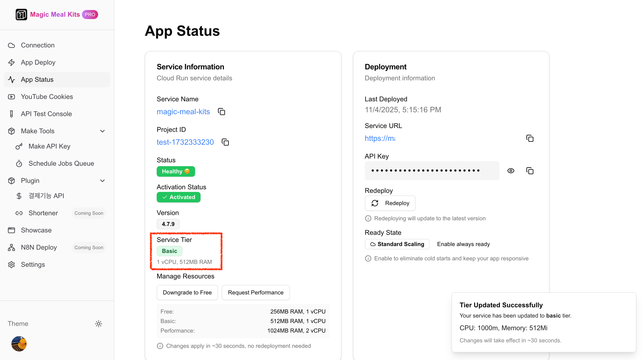
Task: Click the API Test Console tube icon
Action: pos(11,114)
